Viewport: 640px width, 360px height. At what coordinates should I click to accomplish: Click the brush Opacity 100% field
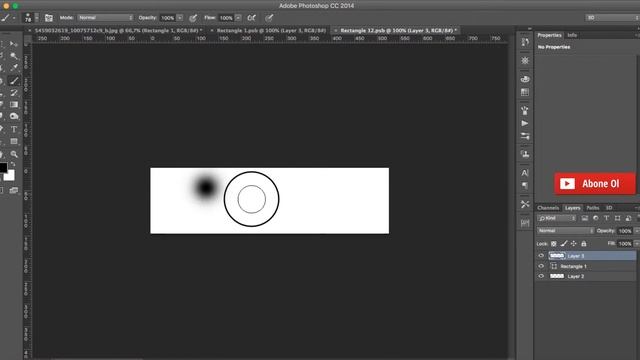[x=167, y=18]
